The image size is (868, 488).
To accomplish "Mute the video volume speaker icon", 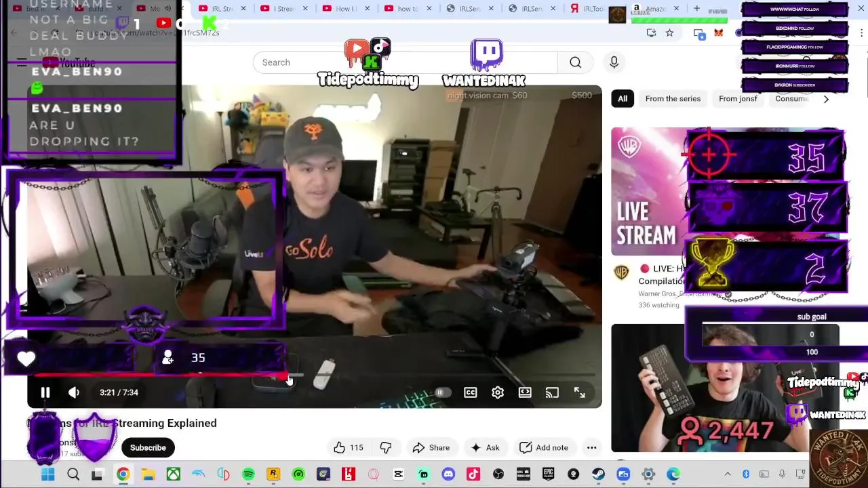I will pos(74,392).
